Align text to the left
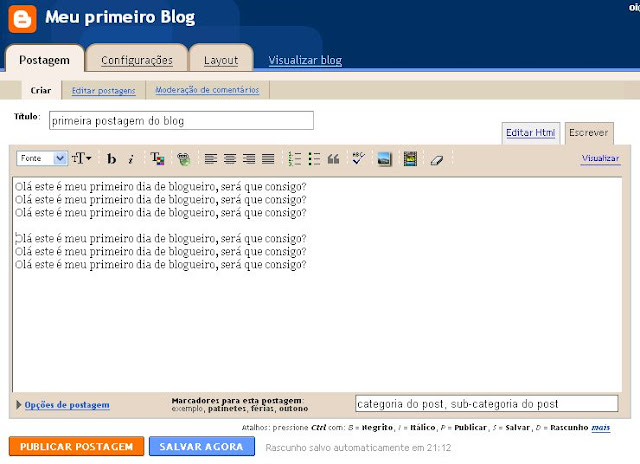The height and width of the screenshot is (464, 640). pos(211,158)
